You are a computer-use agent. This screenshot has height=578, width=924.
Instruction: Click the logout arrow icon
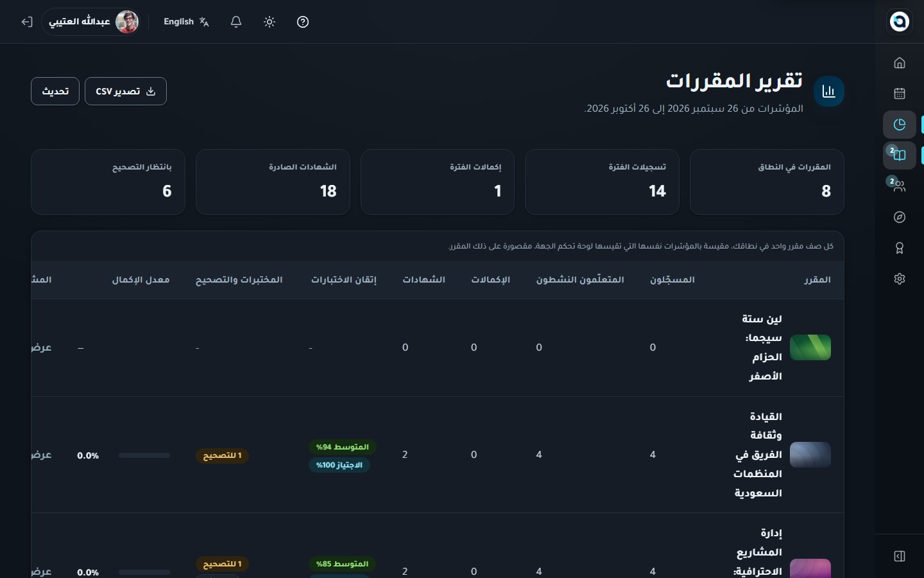(x=26, y=22)
